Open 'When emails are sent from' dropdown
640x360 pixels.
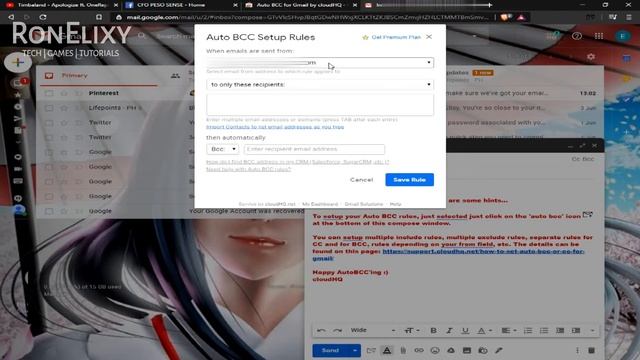320,62
